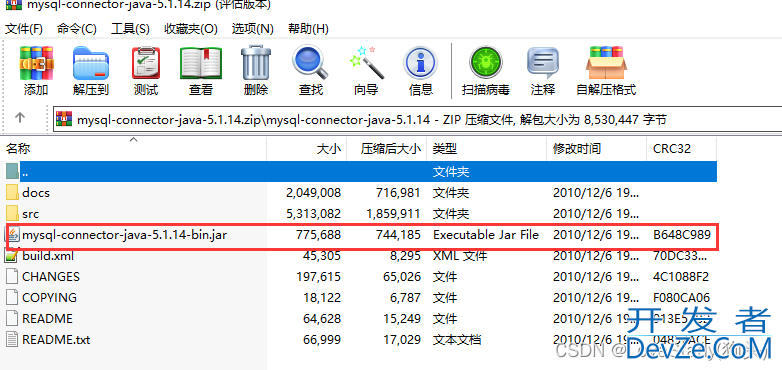
Task: Click "Executable Jar File" type cell
Action: coord(486,234)
